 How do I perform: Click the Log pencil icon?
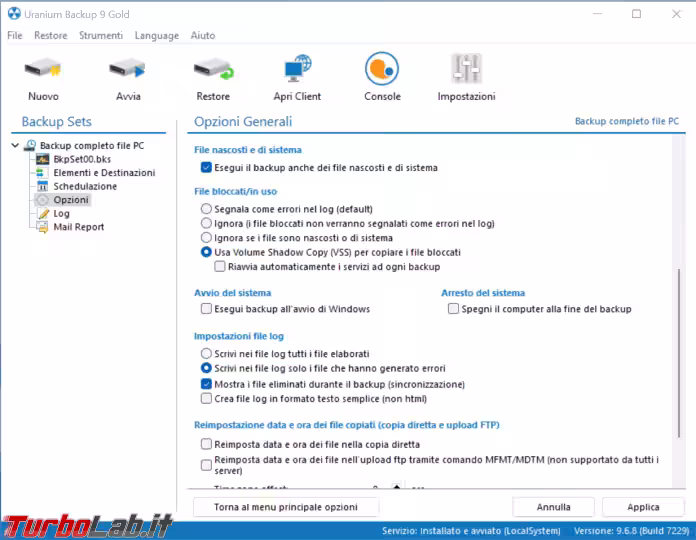point(43,213)
